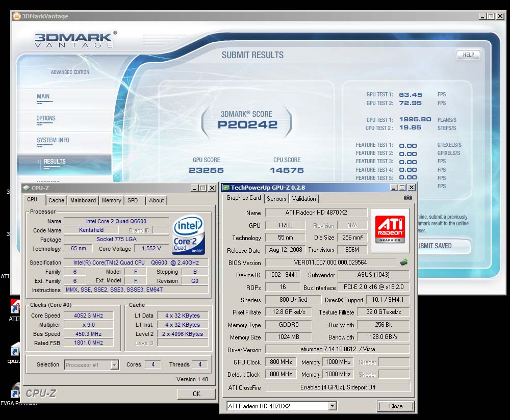Minimize the GPU-Z window
The width and height of the screenshot is (510, 420).
point(394,188)
